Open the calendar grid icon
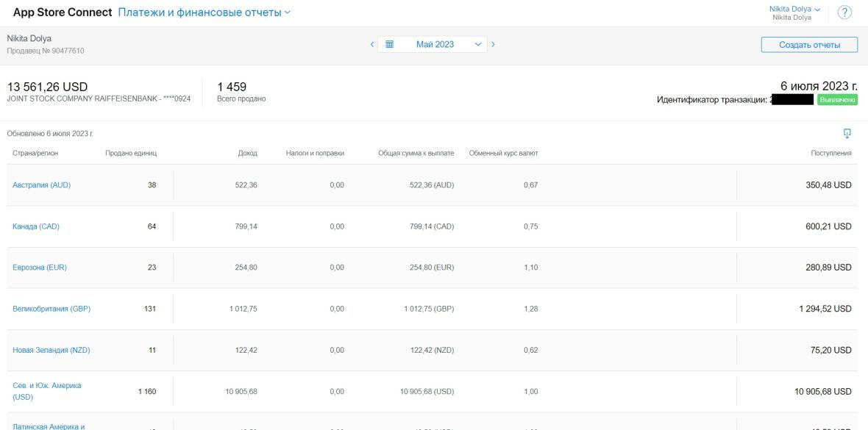Screen dimensions: 868x430 (389, 44)
